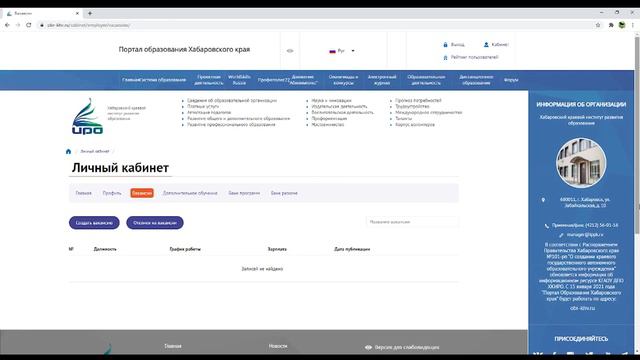This screenshot has height=360, width=640.
Task: Open Рейтинг пользователей link
Action: (474, 57)
